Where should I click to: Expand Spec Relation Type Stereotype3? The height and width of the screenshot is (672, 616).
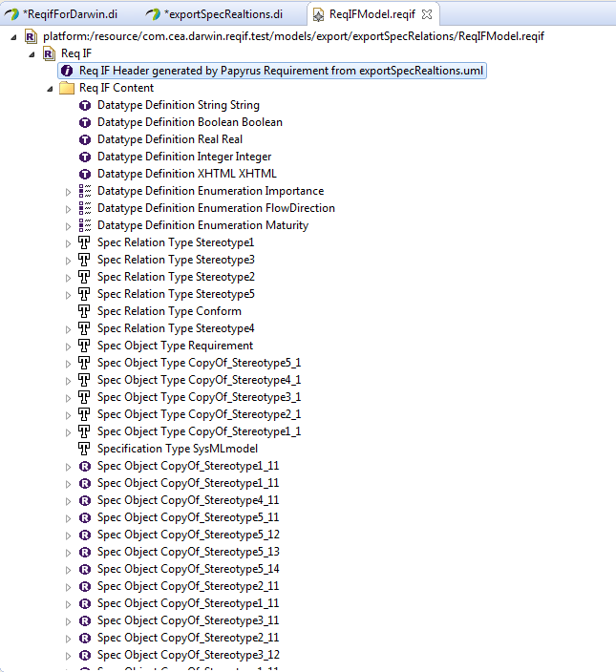pos(68,261)
